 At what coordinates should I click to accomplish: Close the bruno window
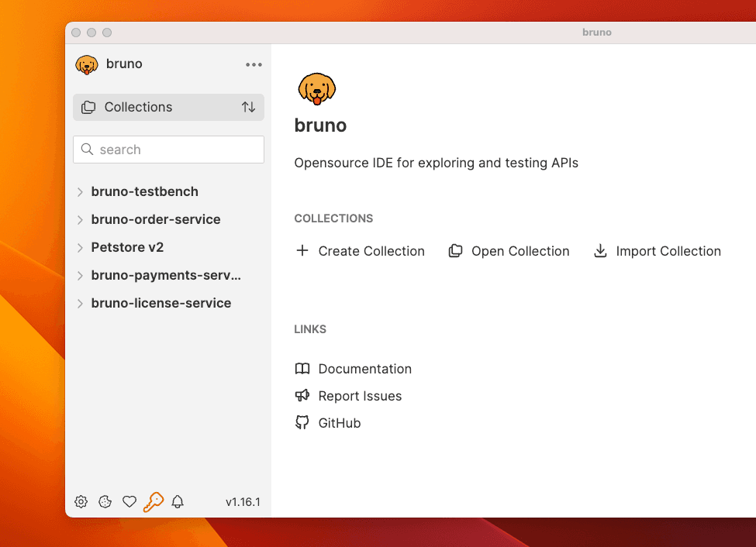(x=76, y=33)
